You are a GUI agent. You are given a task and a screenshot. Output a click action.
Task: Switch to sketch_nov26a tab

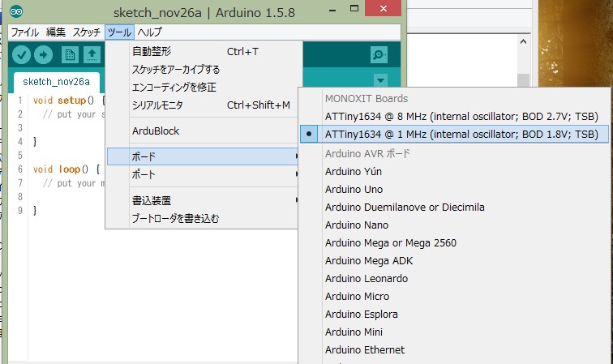pyautogui.click(x=56, y=82)
